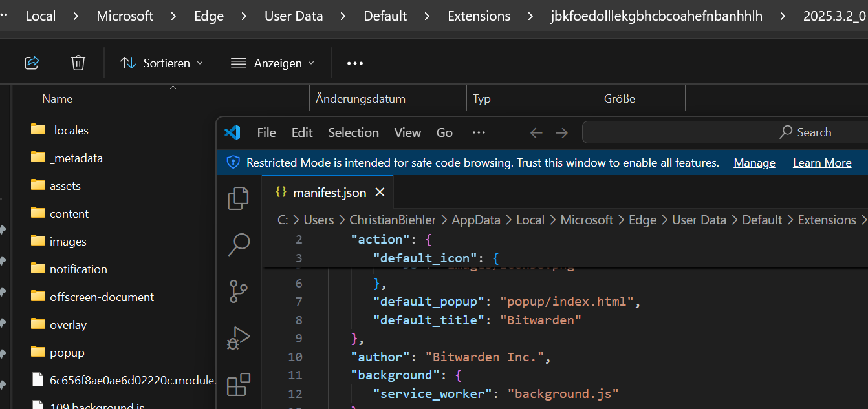The width and height of the screenshot is (868, 409).
Task: Navigate to Default in the Explorer breadcrumb path
Action: (x=385, y=16)
